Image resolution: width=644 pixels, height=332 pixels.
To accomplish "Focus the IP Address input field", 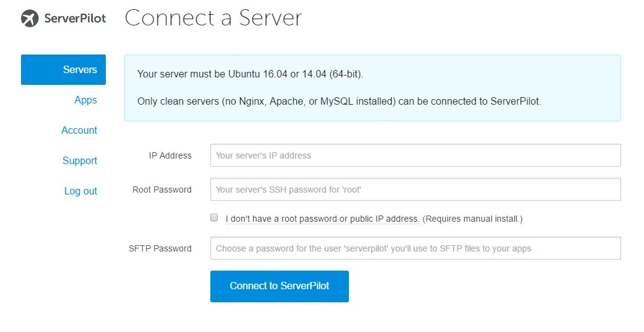I will 415,155.
